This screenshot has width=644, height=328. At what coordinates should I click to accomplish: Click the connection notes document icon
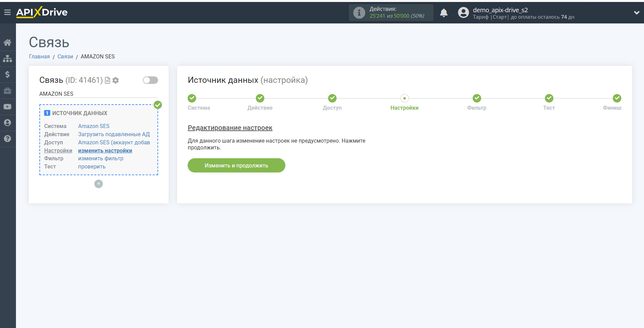coord(108,80)
